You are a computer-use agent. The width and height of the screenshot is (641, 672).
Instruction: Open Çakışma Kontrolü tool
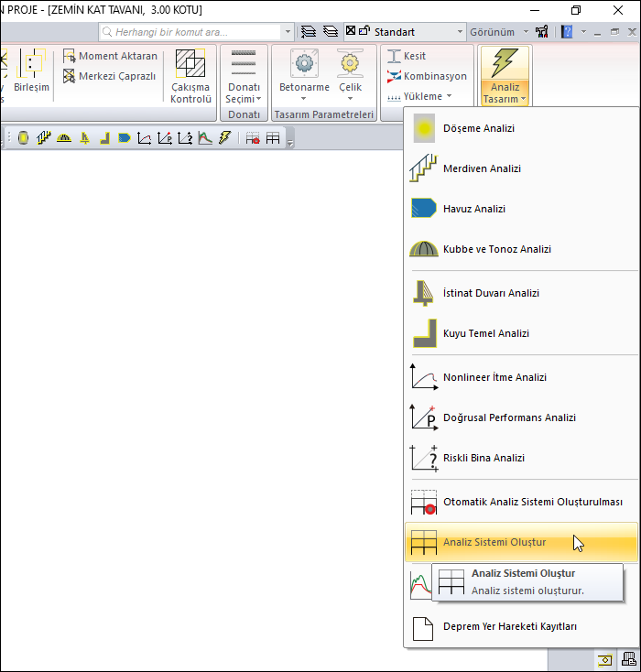[190, 76]
